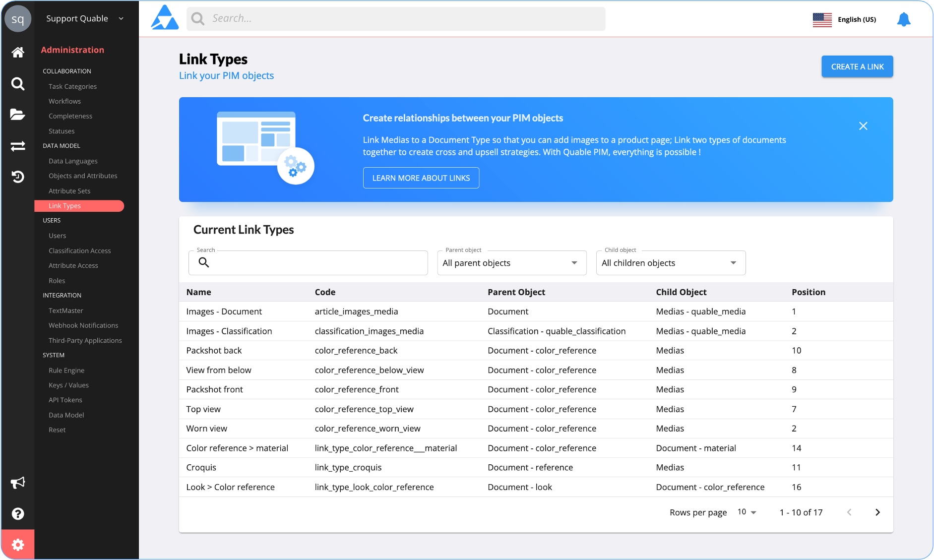Click the Create a Link button
Image resolution: width=934 pixels, height=560 pixels.
[x=857, y=66]
